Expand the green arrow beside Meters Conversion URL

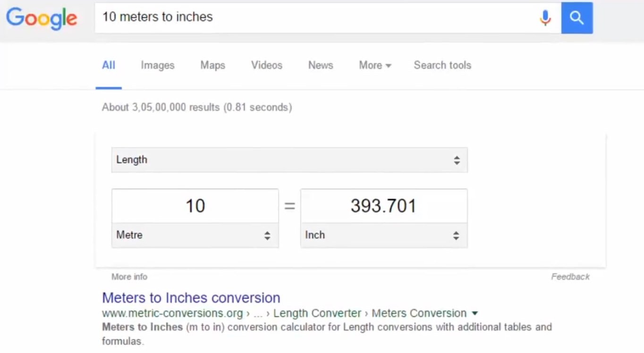475,313
